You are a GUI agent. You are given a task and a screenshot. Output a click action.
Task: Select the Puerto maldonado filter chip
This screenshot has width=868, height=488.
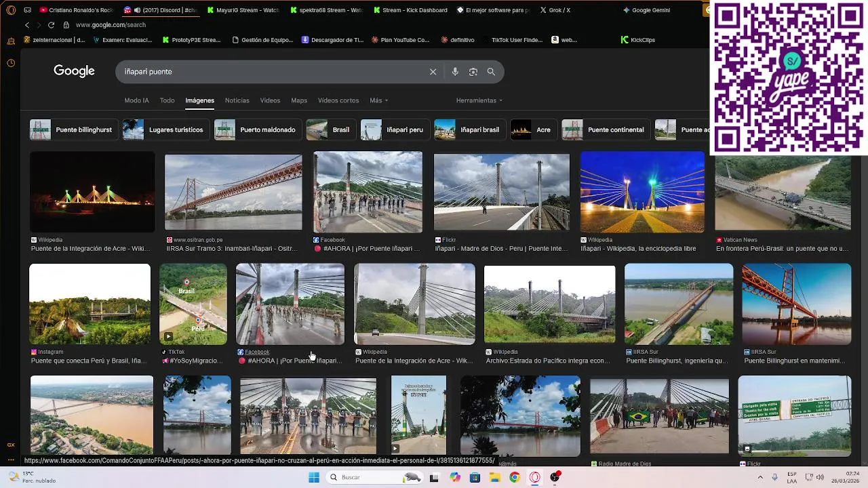coord(256,129)
